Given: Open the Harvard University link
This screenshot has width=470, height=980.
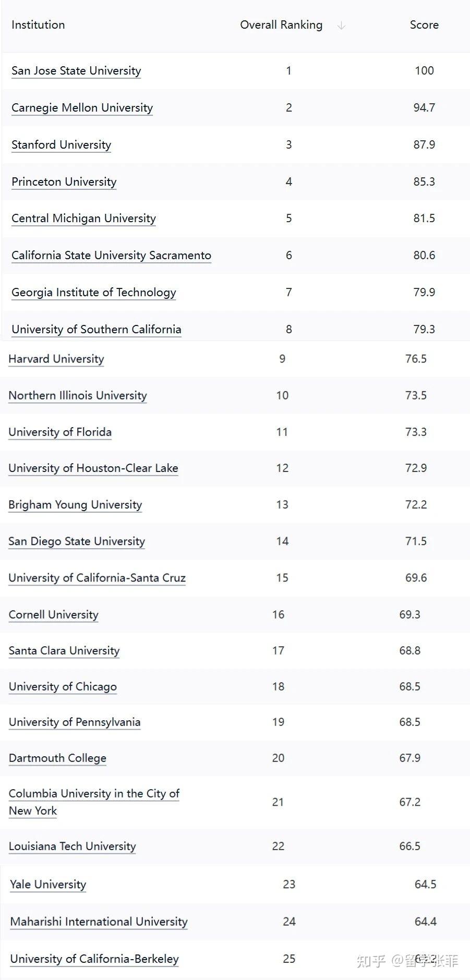Looking at the screenshot, I should click(x=56, y=359).
